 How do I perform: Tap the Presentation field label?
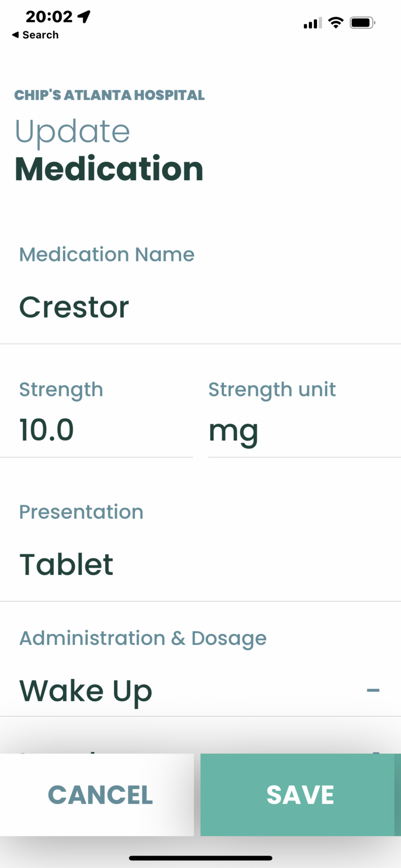tap(81, 512)
